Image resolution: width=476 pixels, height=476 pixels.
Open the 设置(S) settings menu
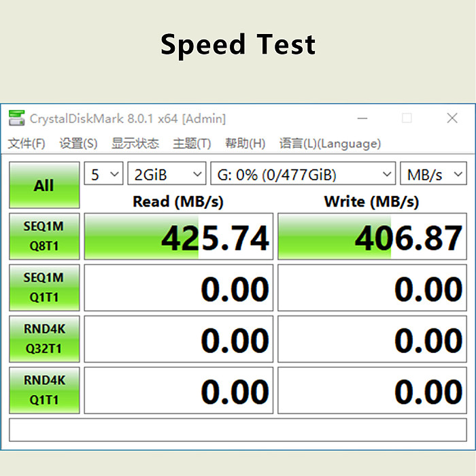coord(78,143)
